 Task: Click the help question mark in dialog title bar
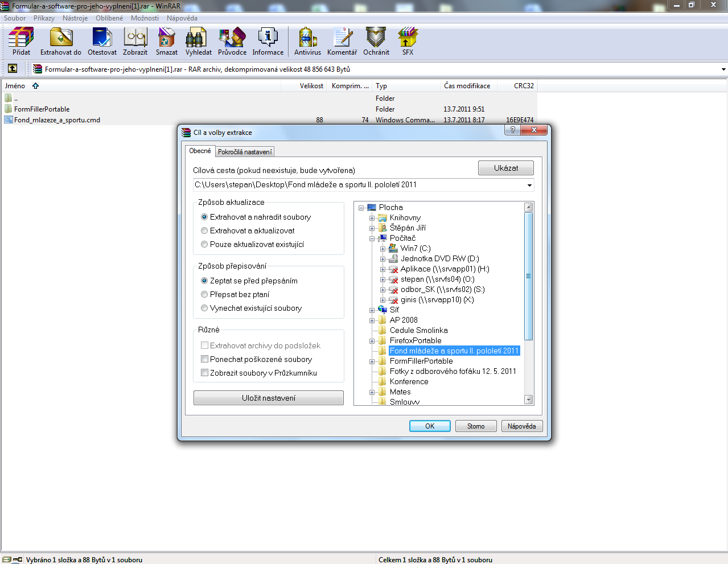(x=512, y=130)
